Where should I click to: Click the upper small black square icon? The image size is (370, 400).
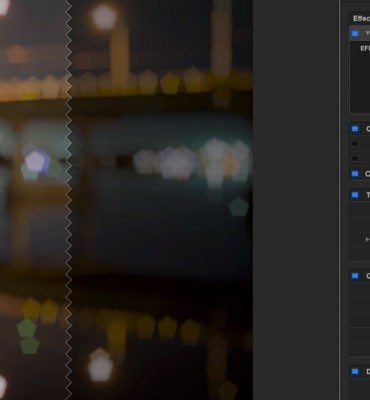click(x=355, y=144)
